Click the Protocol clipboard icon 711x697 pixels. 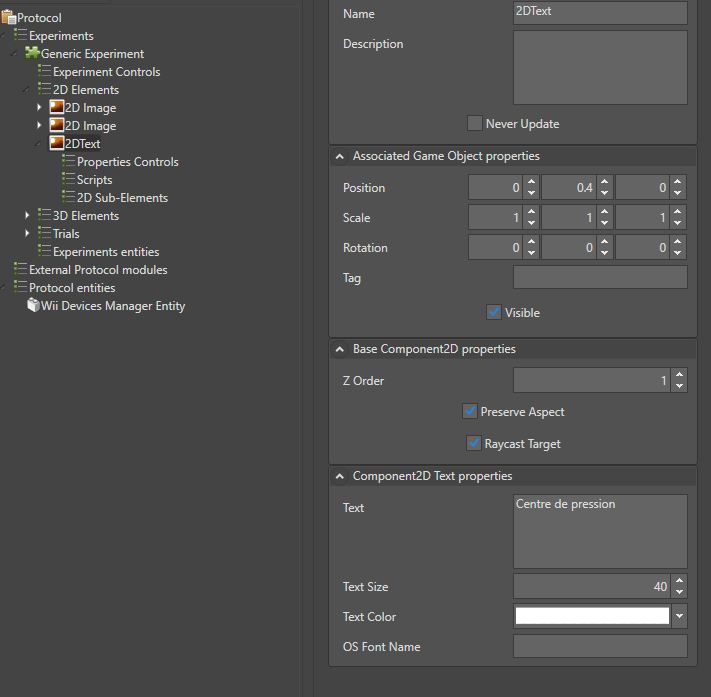[x=9, y=18]
